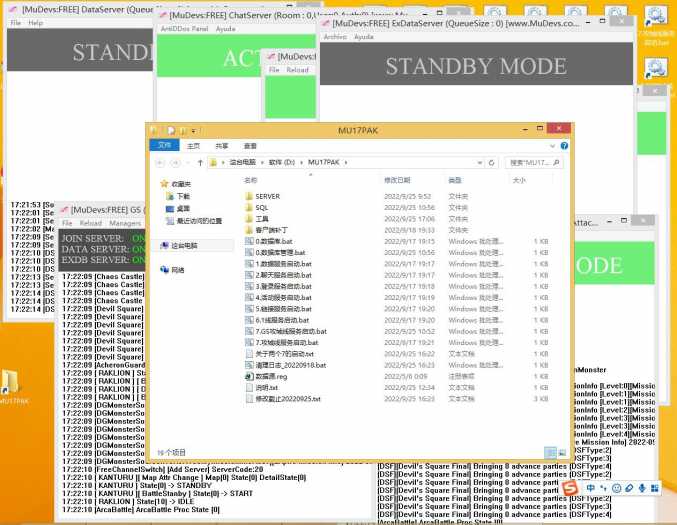Toggle Chinese/English mode 中 in IME bar
This screenshot has width=677, height=525.
coord(591,488)
